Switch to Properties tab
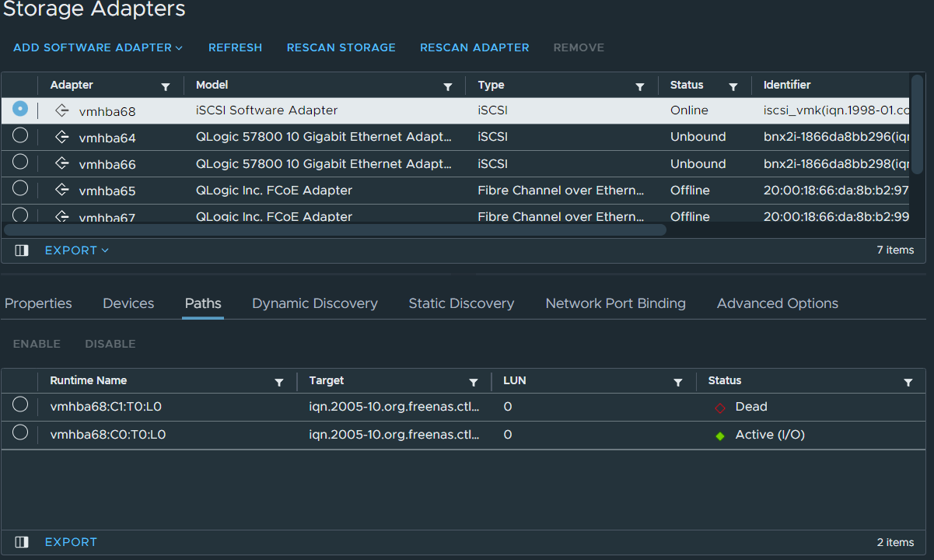Image resolution: width=934 pixels, height=560 pixels. [x=38, y=303]
